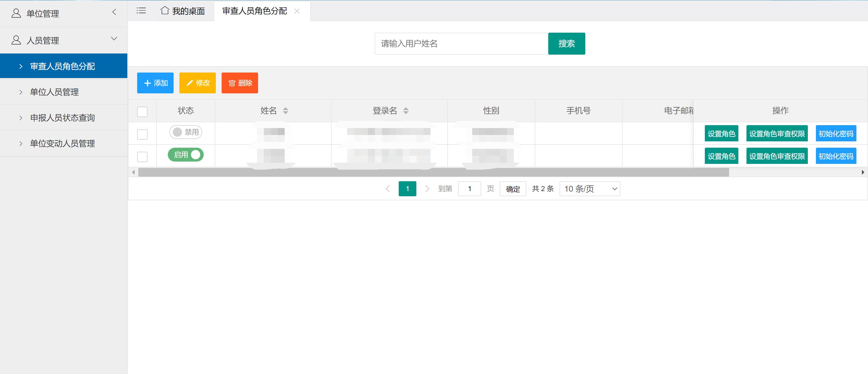The width and height of the screenshot is (868, 374).
Task: Click the 请输入用户姓名 input field
Action: (x=458, y=43)
